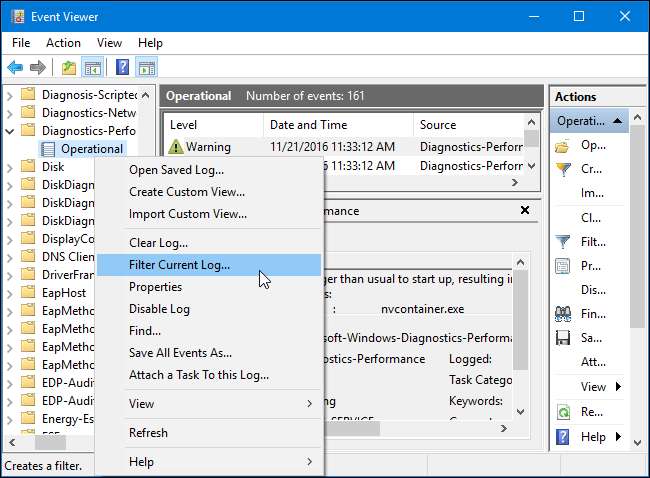This screenshot has height=478, width=650.
Task: Click the Create Custom View funnel icon in Actions
Action: coord(563,170)
